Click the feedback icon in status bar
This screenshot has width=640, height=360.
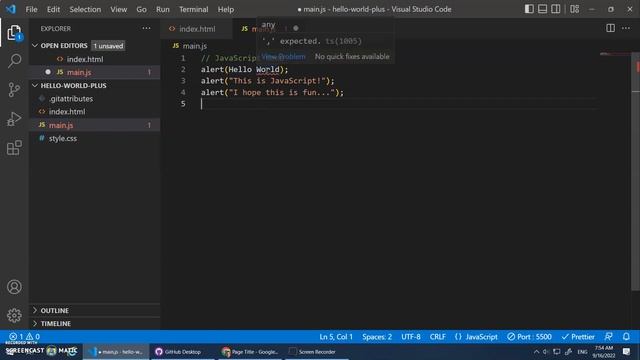point(608,337)
